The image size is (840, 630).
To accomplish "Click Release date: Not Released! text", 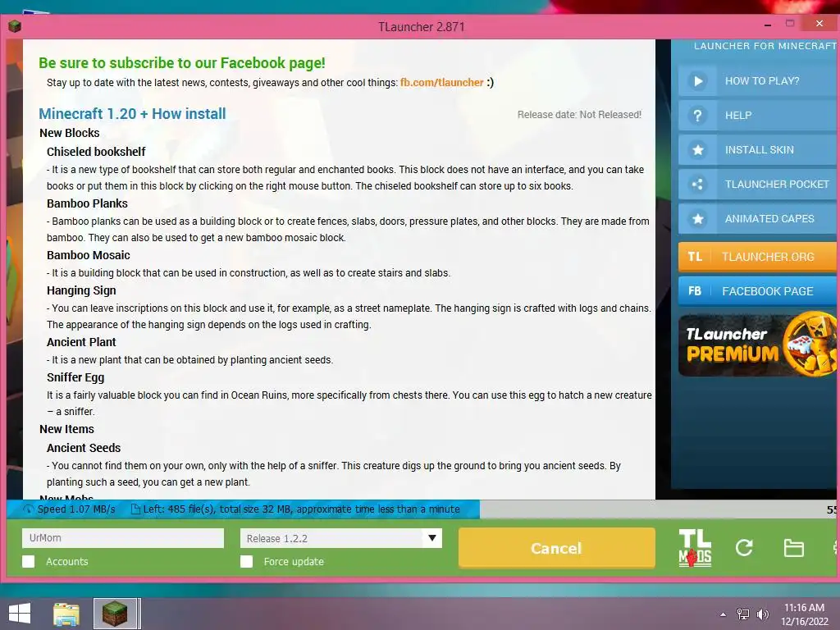I will [579, 115].
